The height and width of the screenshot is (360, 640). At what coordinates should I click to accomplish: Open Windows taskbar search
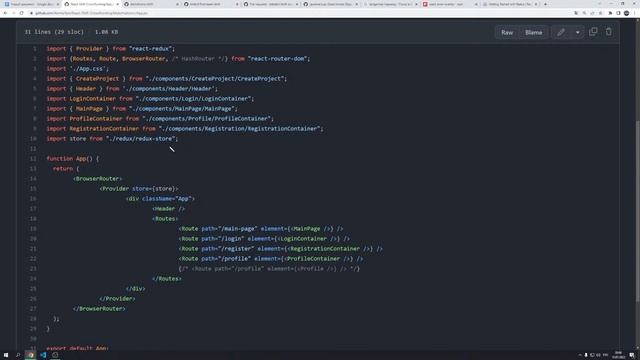[18, 355]
